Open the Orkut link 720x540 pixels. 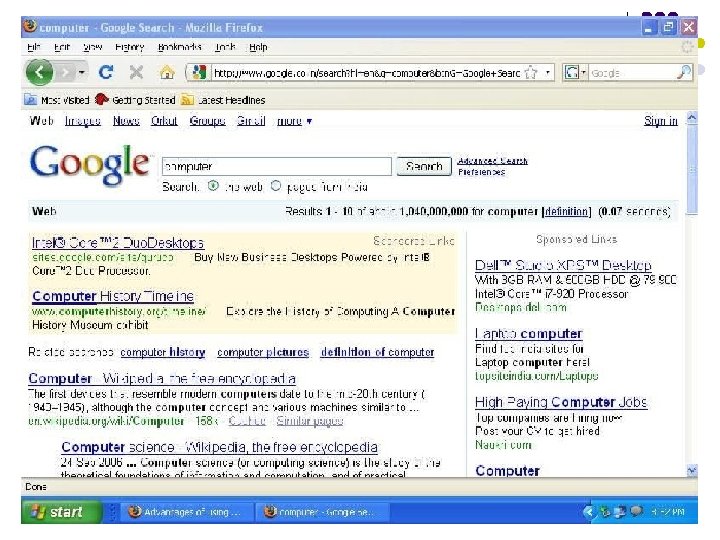click(164, 121)
